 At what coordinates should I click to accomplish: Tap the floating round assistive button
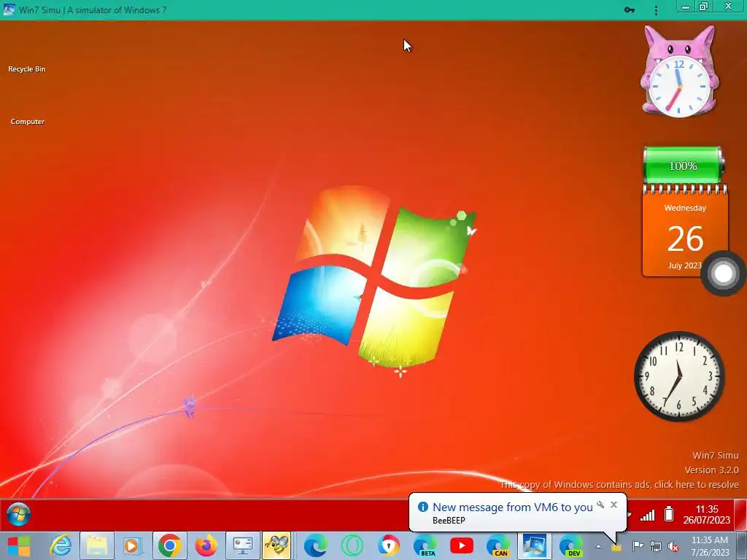click(723, 273)
